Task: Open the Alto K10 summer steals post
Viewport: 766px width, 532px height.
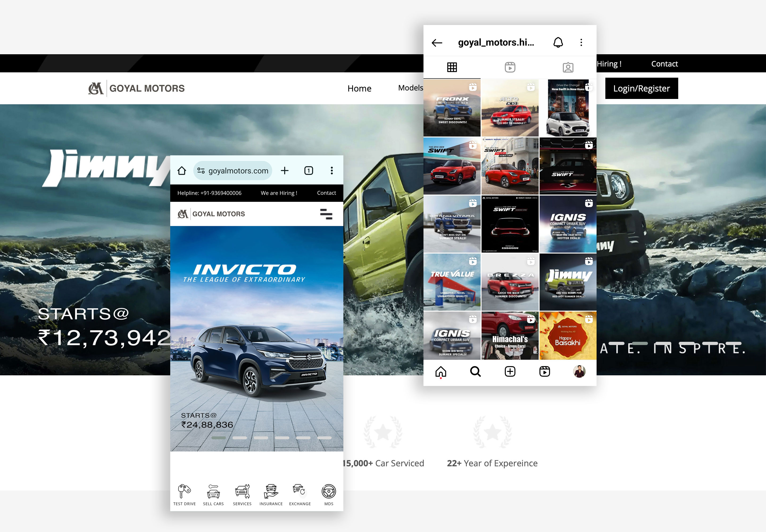Action: [510, 108]
